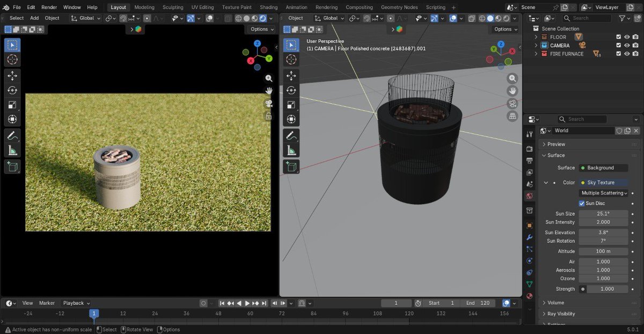The height and width of the screenshot is (334, 644).
Task: Select the Transform tool in left viewport
Action: tap(12, 119)
